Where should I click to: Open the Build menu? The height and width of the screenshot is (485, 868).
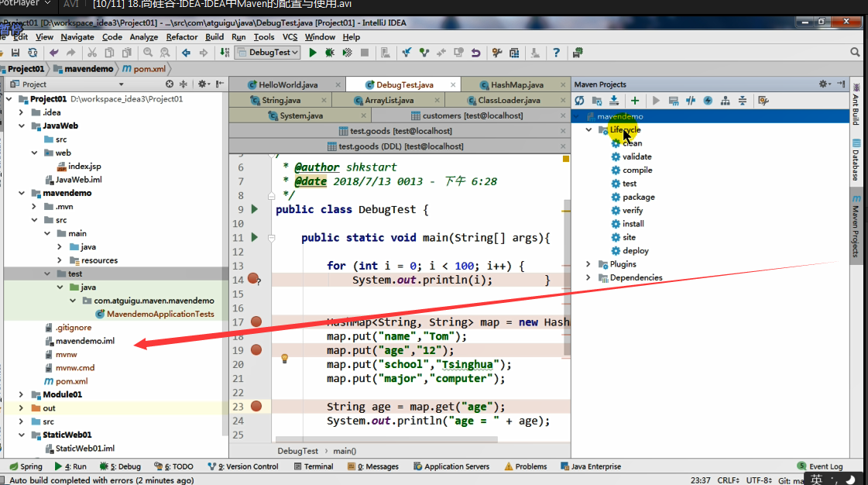(214, 37)
